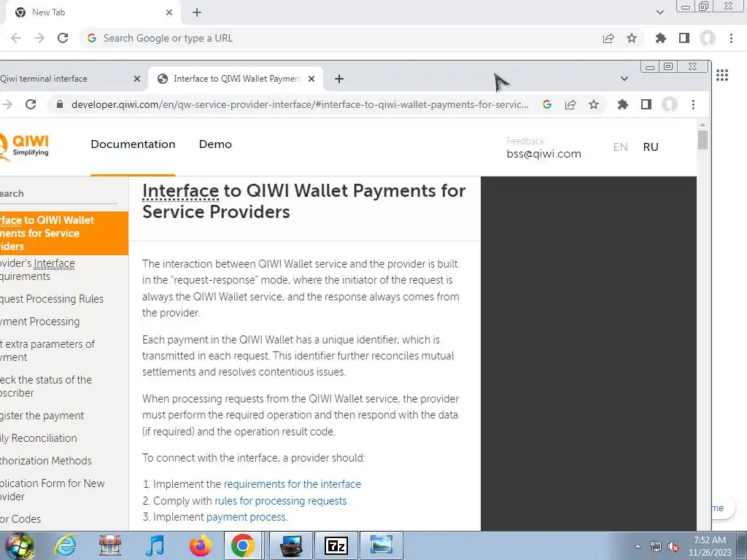Go forward in the New Tab window
The width and height of the screenshot is (747, 560).
coord(39,38)
